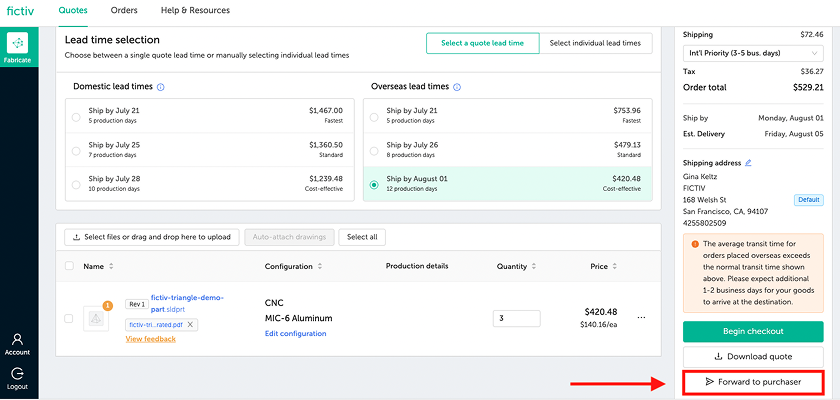Click the Edit configuration link

tap(295, 333)
